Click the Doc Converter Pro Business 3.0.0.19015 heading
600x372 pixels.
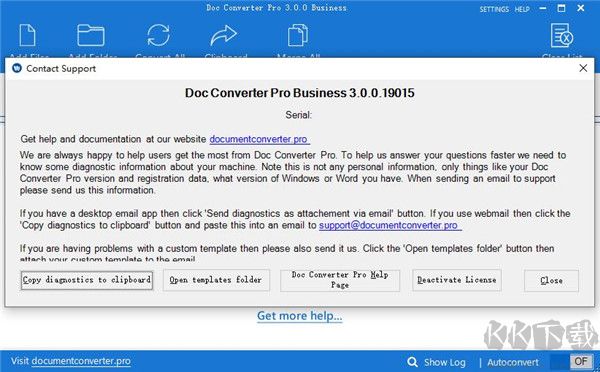pyautogui.click(x=300, y=93)
